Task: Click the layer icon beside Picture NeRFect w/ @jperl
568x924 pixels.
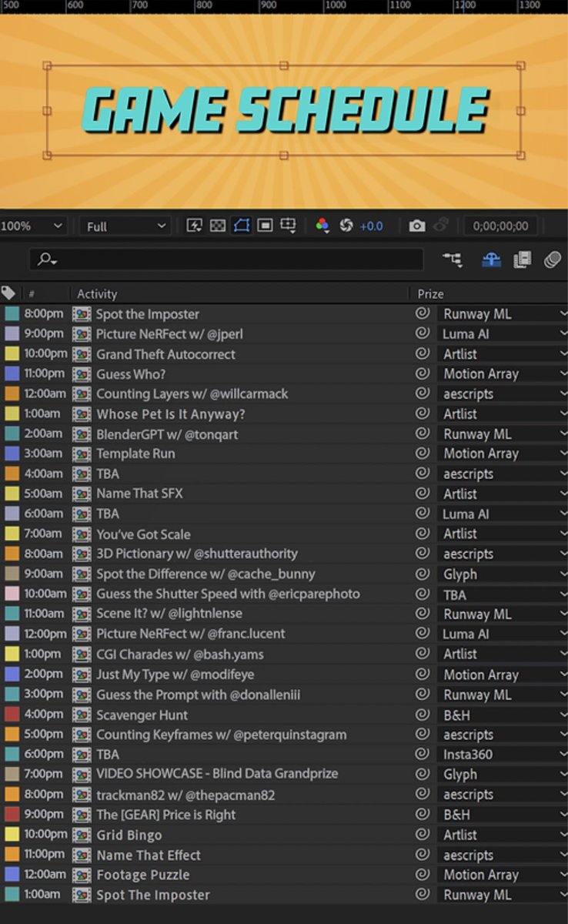Action: (82, 334)
